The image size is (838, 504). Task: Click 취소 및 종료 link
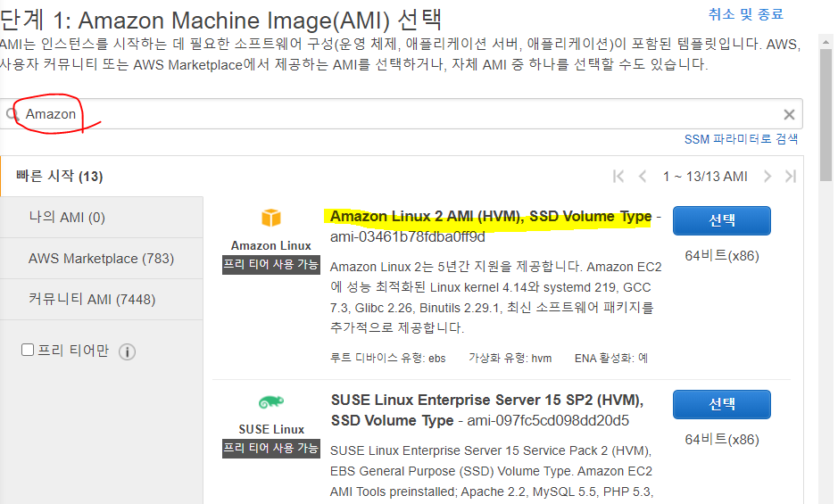(x=745, y=14)
